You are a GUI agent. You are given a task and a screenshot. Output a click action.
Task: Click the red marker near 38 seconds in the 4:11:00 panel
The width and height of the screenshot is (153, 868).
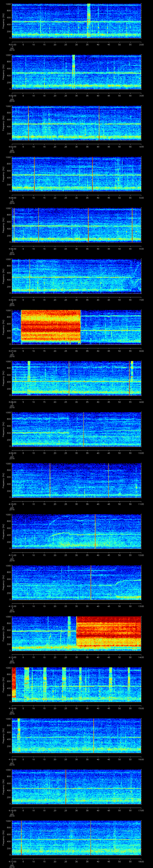pos(95,531)
